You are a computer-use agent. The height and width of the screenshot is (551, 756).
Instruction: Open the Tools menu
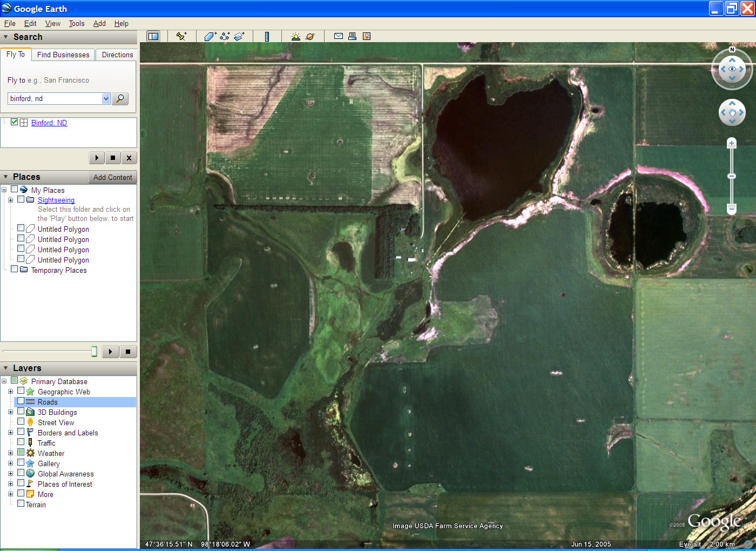tap(77, 23)
